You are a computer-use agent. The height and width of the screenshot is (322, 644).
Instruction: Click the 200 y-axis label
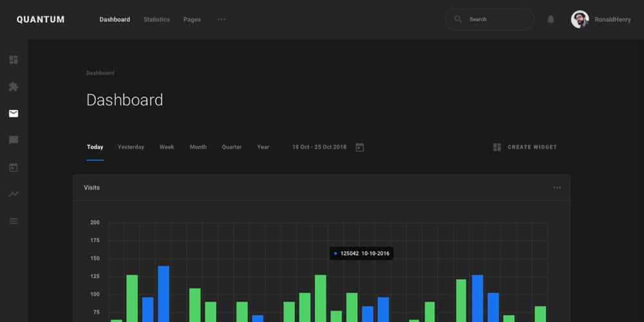[95, 223]
